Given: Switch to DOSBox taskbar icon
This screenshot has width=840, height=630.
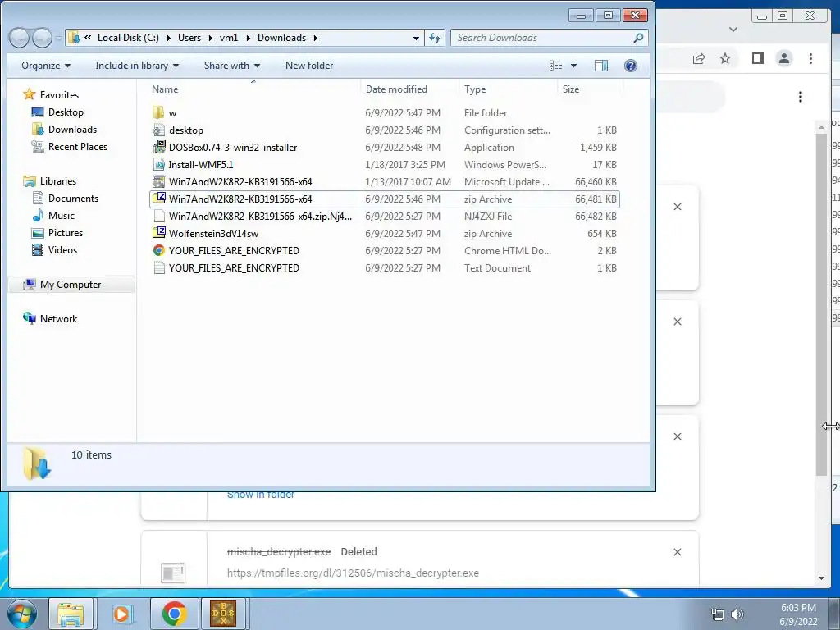Looking at the screenshot, I should click(223, 614).
